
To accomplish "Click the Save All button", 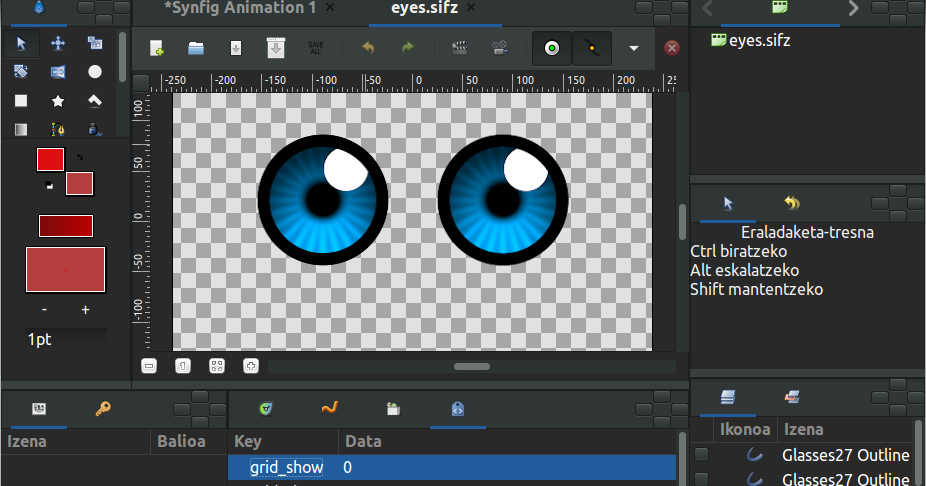I will (x=316, y=48).
